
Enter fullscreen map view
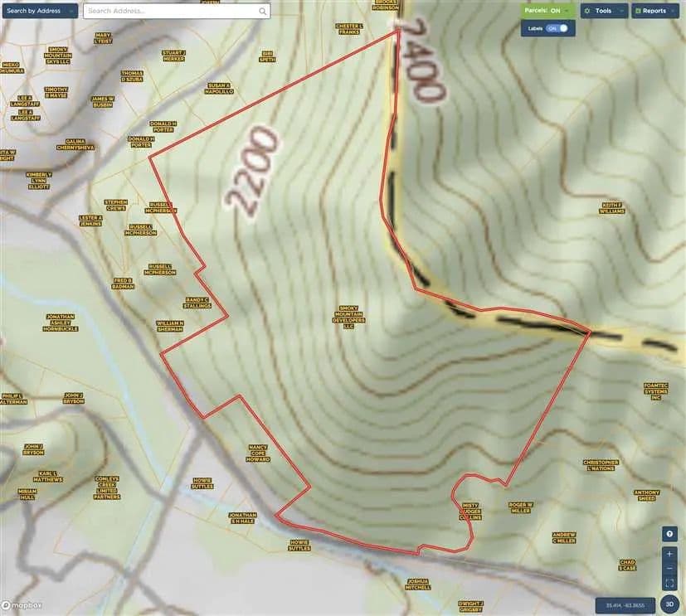[669, 583]
